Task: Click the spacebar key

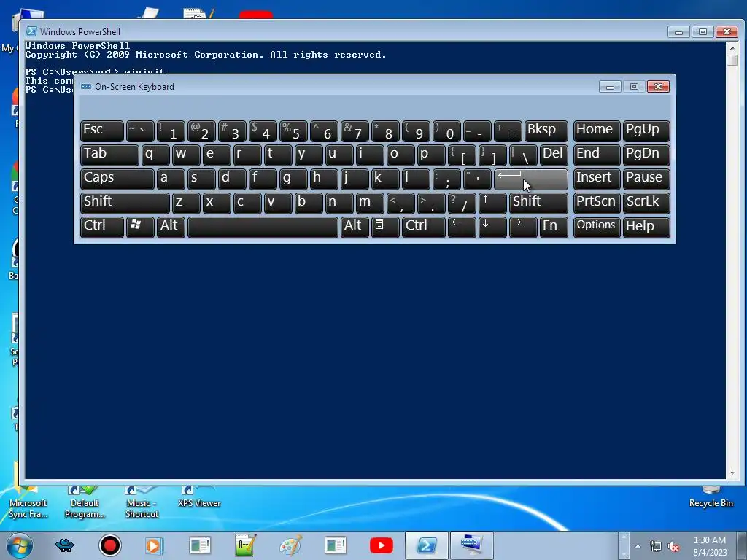Action: tap(263, 227)
